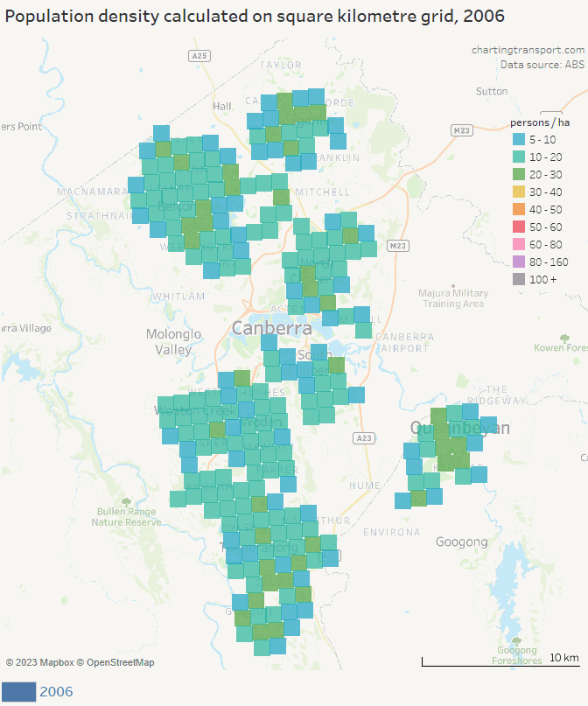Highlight the 80 - 160 purple legend swatch
The image size is (588, 706).
[518, 262]
